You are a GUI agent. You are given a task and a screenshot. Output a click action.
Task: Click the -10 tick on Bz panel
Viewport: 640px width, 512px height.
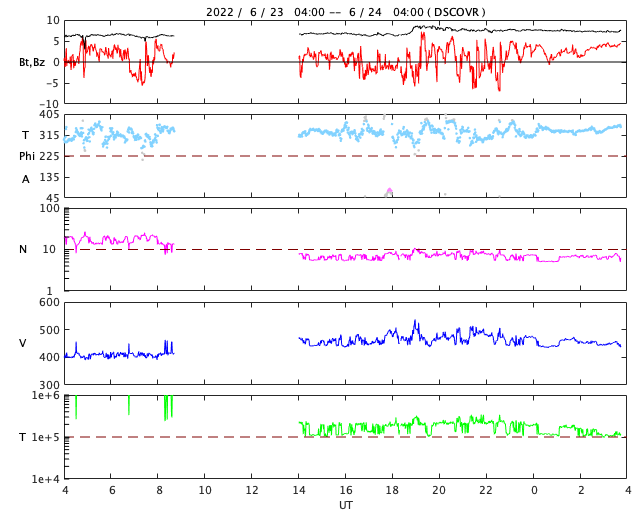(x=49, y=104)
